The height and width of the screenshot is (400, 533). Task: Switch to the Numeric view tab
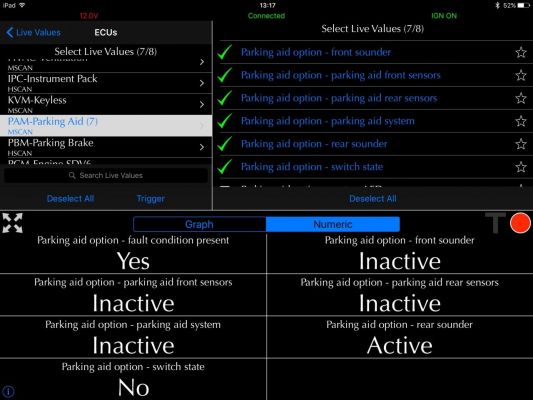pyautogui.click(x=333, y=224)
